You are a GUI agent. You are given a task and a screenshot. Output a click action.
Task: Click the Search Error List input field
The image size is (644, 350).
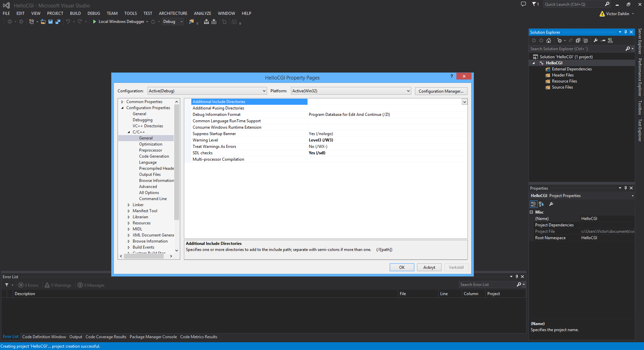488,285
